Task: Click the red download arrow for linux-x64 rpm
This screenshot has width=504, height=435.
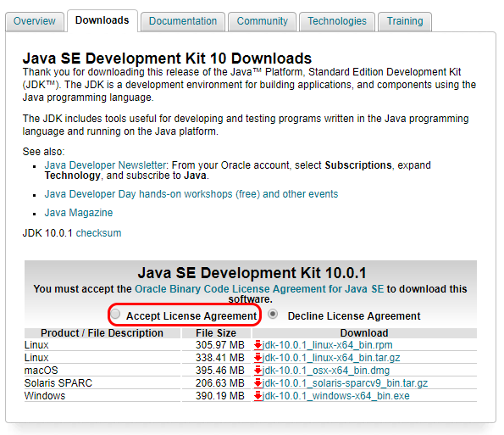Action: click(x=258, y=345)
